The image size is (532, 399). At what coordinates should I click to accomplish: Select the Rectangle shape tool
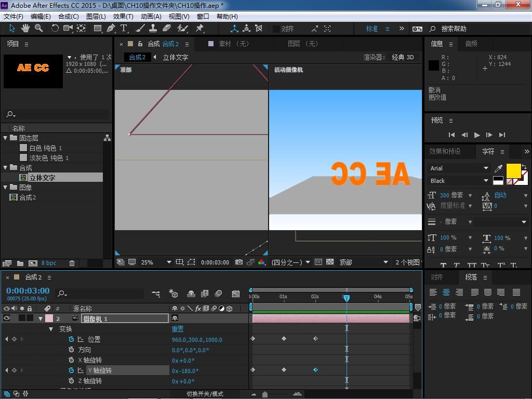98,29
